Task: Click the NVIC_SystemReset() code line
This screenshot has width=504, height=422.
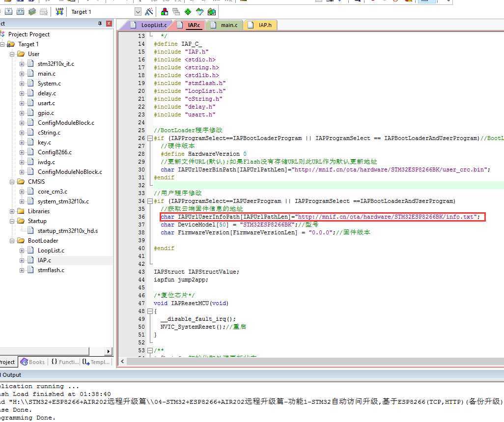Action: tap(203, 327)
